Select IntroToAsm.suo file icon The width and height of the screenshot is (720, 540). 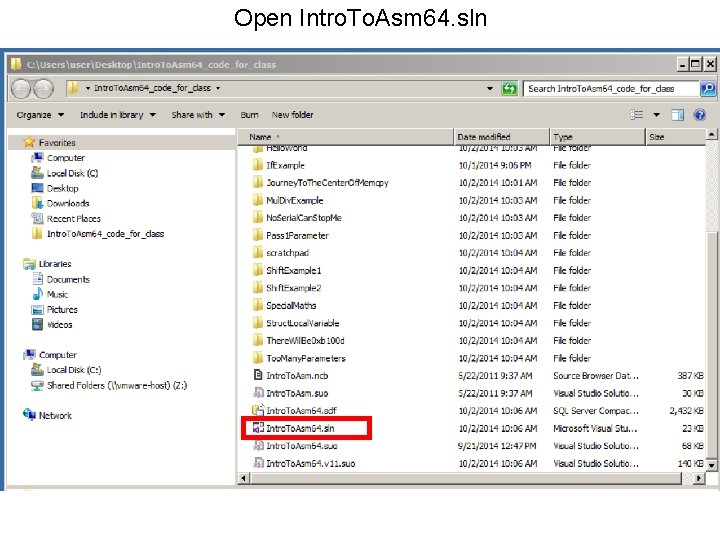258,393
